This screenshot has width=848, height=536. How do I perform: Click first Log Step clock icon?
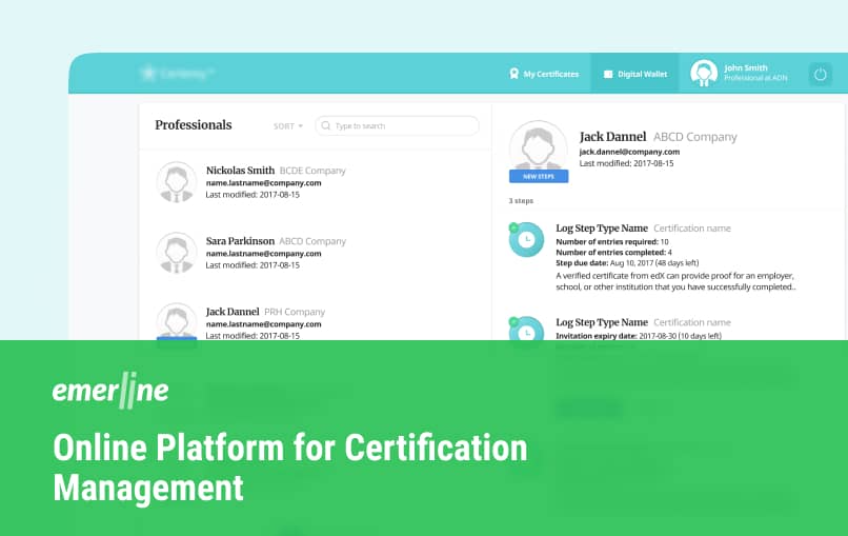click(x=526, y=240)
